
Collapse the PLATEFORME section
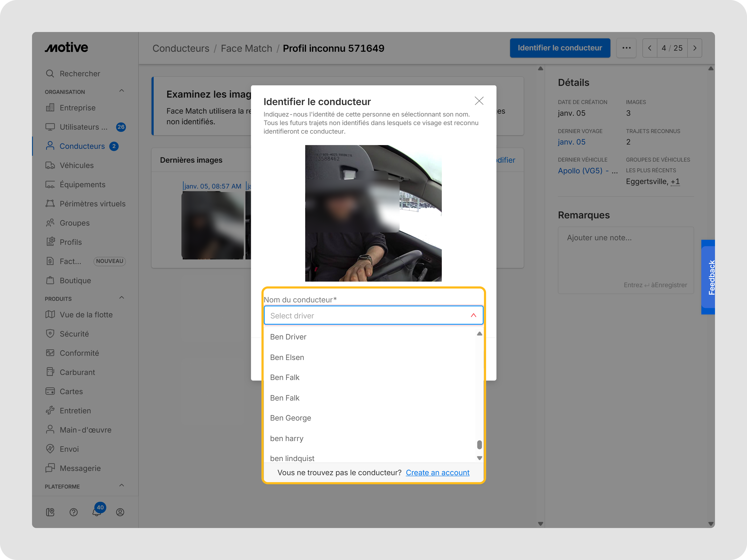click(122, 485)
